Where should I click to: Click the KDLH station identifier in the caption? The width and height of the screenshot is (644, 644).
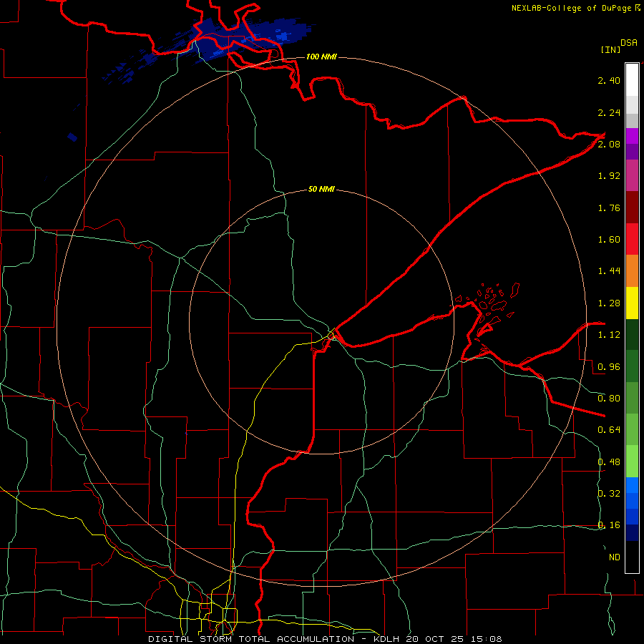coord(388,639)
